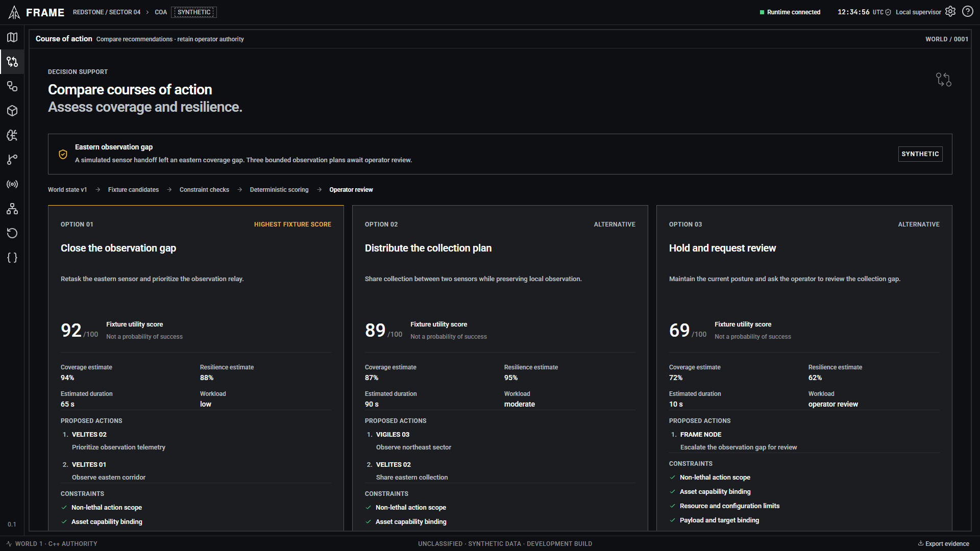Viewport: 980px width, 551px height.
Task: Select the COA breadcrumb item
Action: click(x=161, y=12)
